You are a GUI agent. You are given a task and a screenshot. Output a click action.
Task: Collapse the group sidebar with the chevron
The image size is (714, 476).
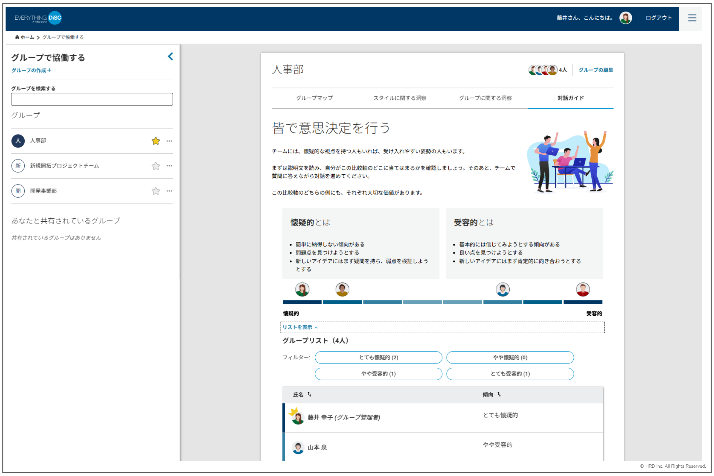(170, 57)
